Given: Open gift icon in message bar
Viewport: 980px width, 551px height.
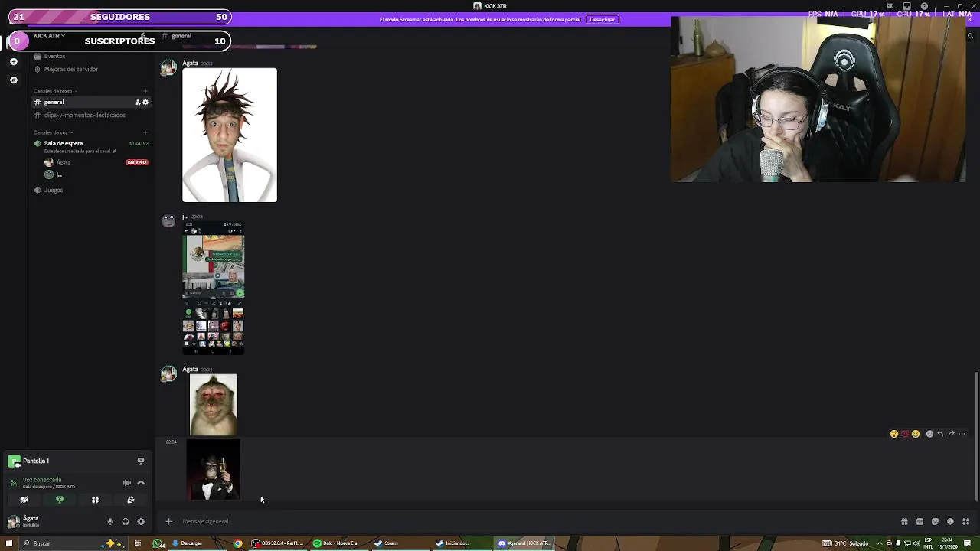Looking at the screenshot, I should click(904, 522).
